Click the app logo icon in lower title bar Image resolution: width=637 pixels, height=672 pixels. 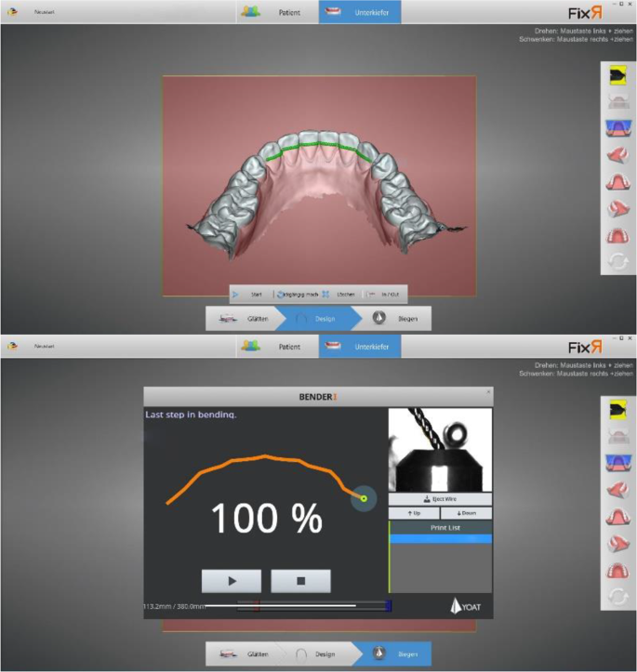point(13,346)
